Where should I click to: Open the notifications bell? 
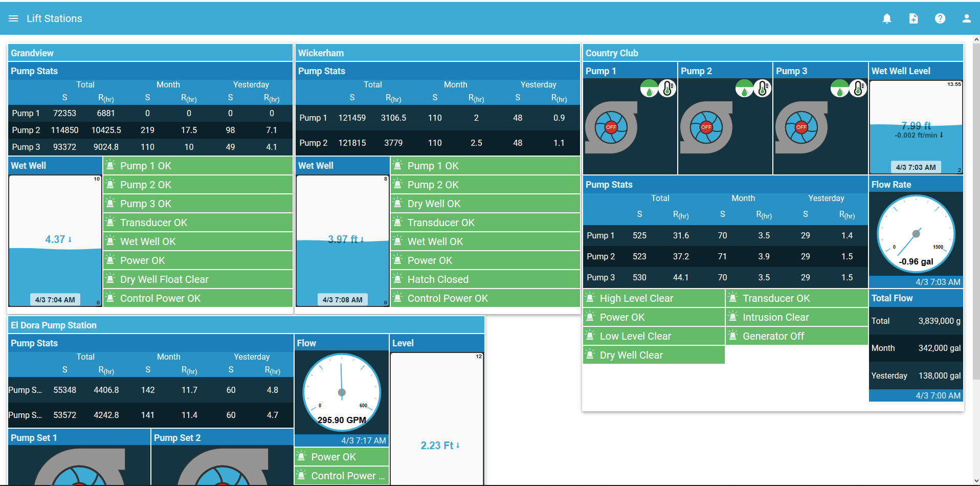pos(887,18)
